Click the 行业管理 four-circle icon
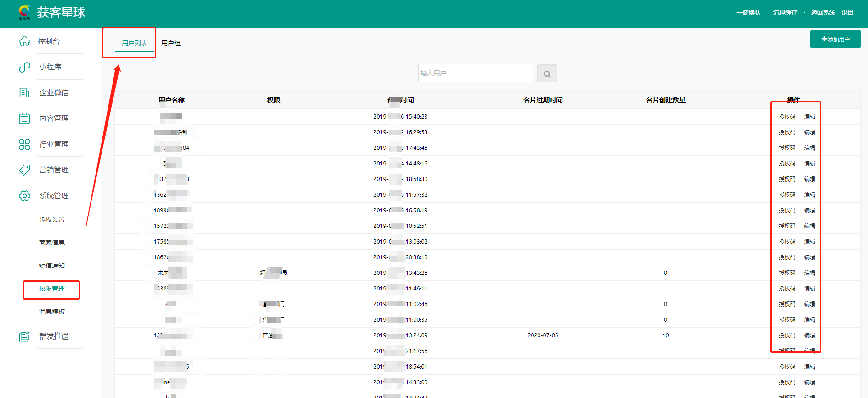The width and height of the screenshot is (868, 398). 24,144
